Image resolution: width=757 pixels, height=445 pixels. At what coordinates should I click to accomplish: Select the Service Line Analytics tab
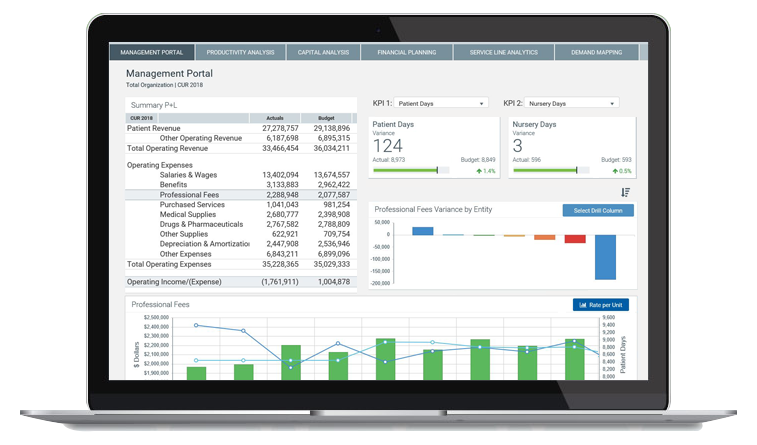pyautogui.click(x=503, y=52)
